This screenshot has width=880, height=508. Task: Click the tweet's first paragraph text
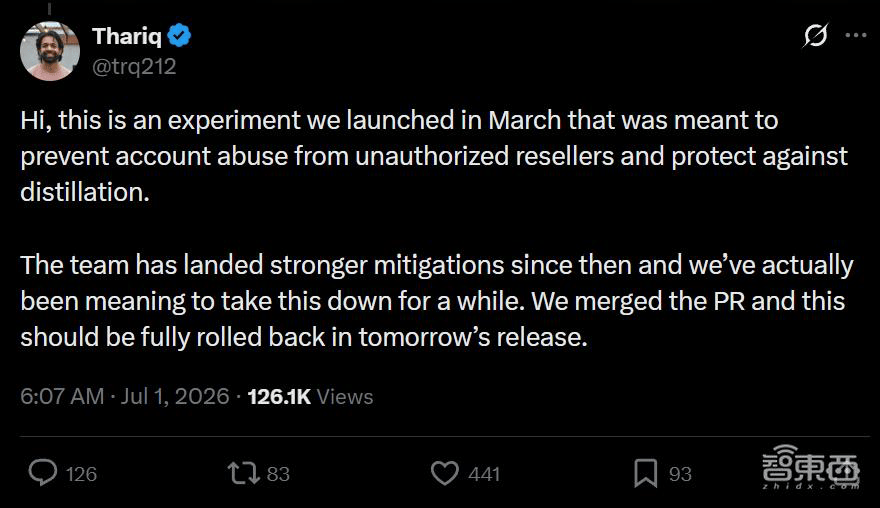point(434,156)
